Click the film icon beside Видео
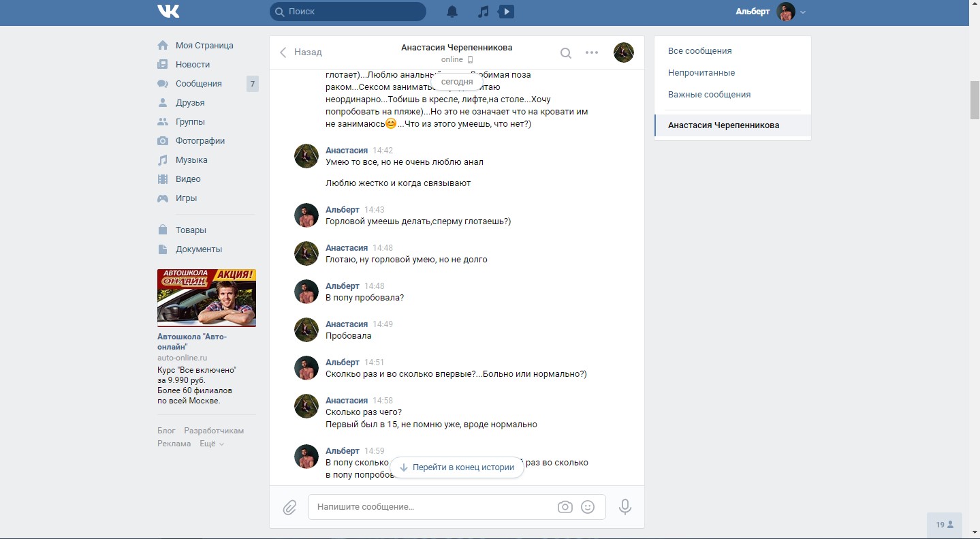 coord(163,179)
